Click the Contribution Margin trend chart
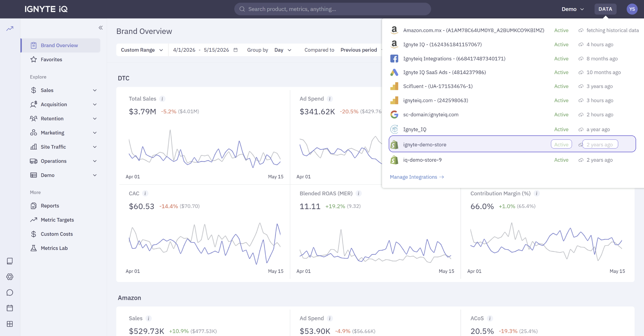 546,242
